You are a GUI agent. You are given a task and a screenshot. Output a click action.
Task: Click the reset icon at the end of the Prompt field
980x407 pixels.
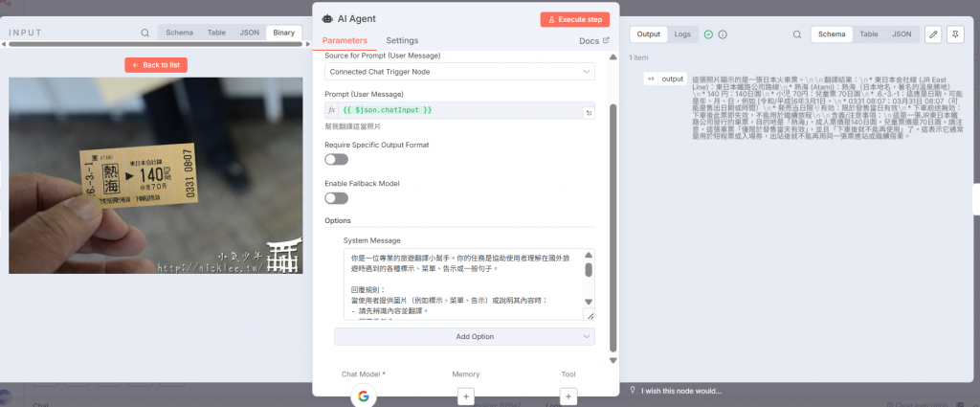(x=589, y=113)
